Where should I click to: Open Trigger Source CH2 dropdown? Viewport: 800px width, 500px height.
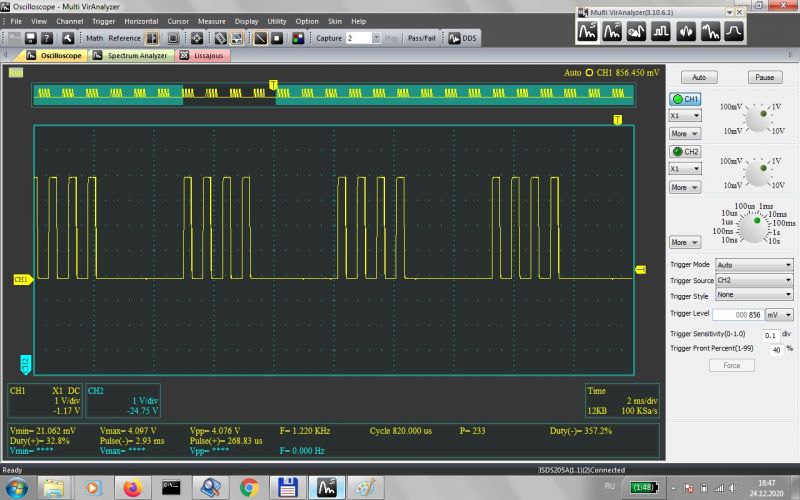754,280
